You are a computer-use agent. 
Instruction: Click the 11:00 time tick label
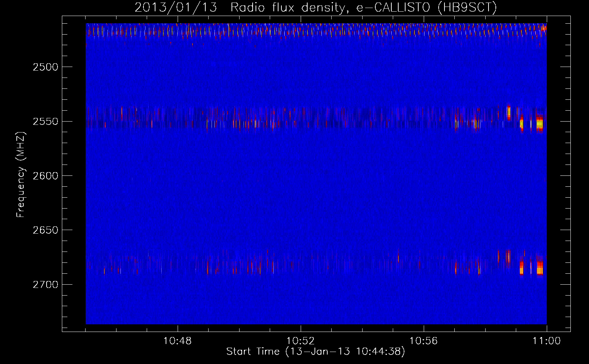546,341
